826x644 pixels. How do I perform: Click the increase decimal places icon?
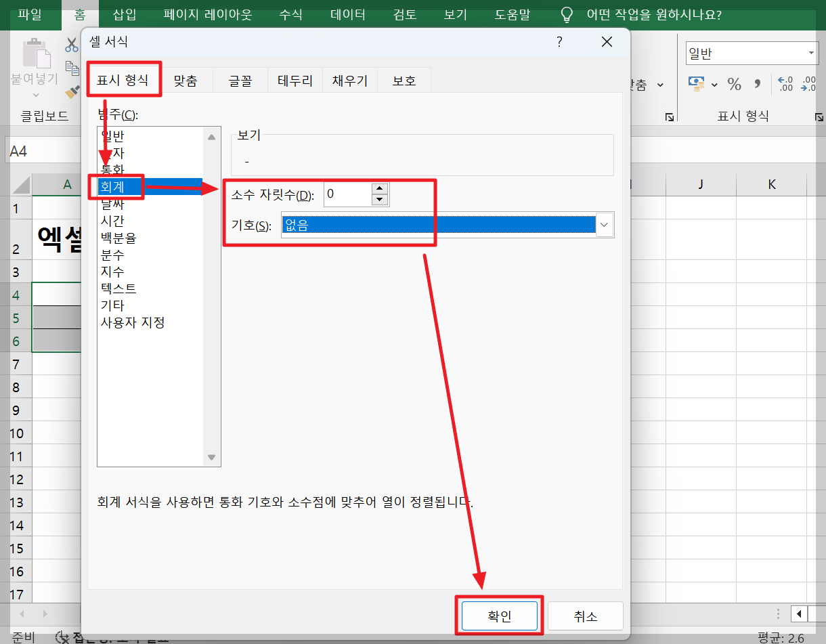point(784,84)
